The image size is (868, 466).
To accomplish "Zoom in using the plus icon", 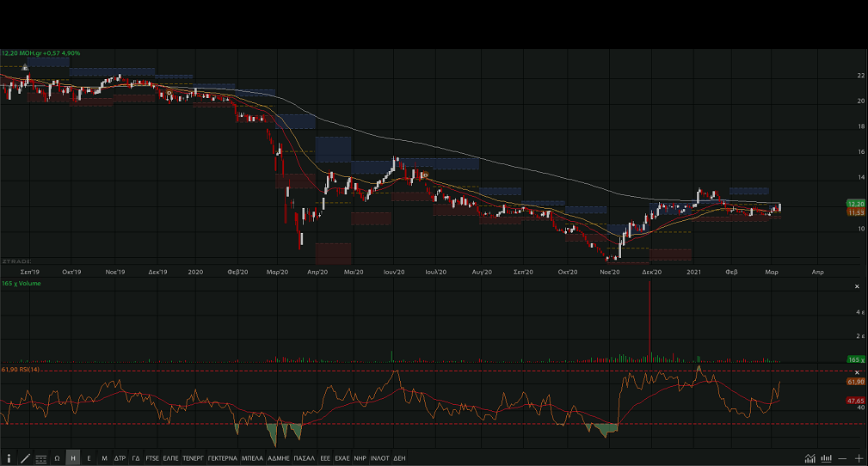I will [x=859, y=458].
